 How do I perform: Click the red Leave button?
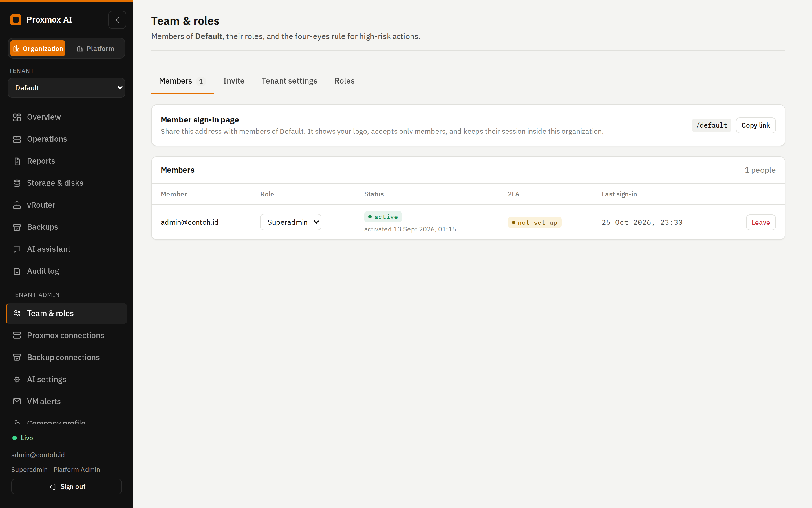(x=761, y=222)
